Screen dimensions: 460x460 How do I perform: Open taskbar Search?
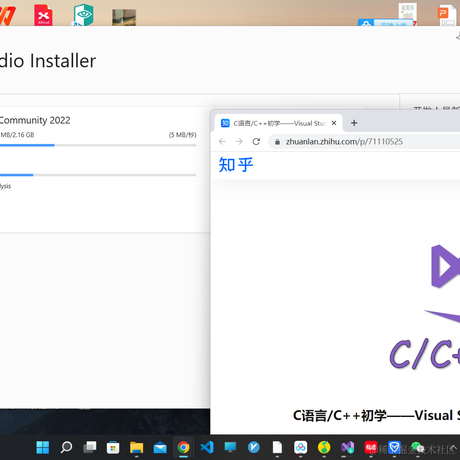(66, 447)
